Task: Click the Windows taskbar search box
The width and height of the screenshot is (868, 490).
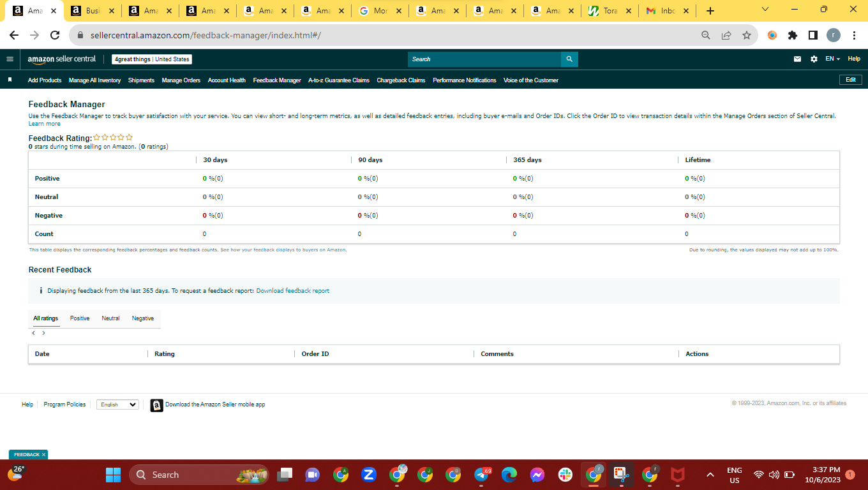Action: click(x=199, y=475)
